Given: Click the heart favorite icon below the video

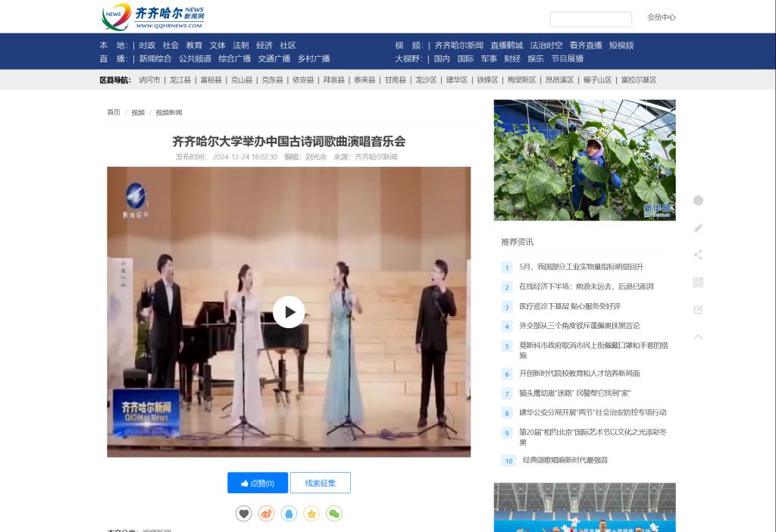Looking at the screenshot, I should (x=243, y=514).
